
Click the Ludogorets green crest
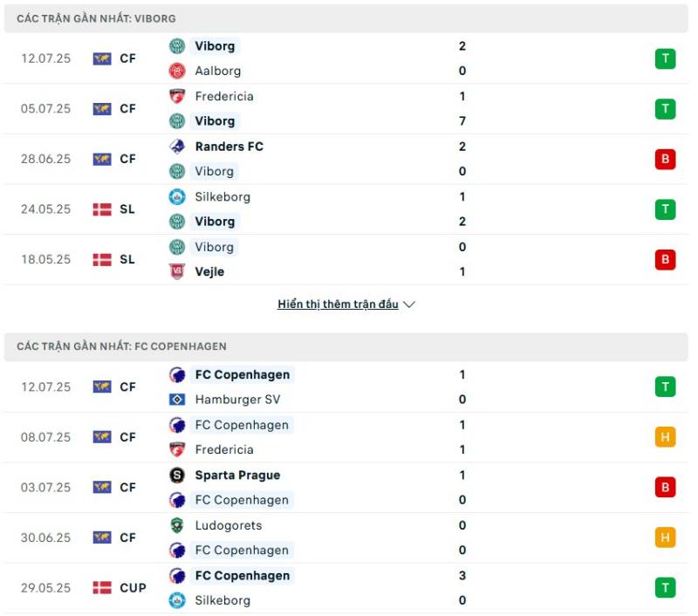(177, 525)
